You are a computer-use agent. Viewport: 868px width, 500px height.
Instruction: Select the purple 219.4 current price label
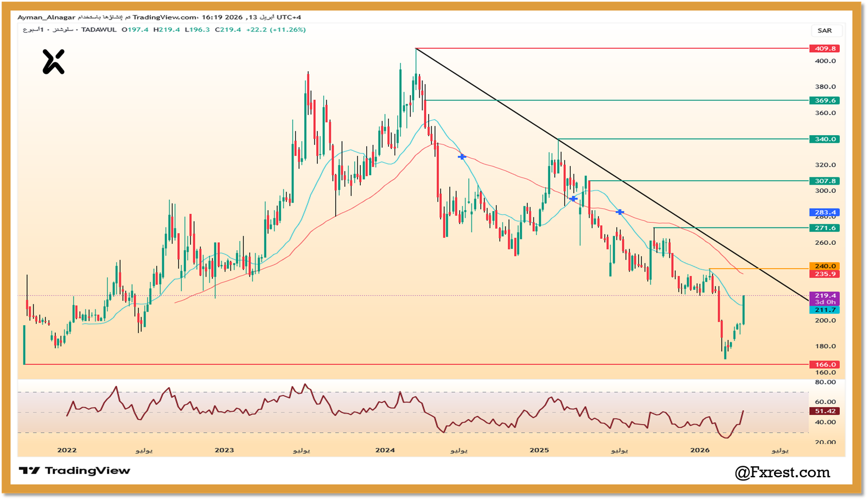[824, 296]
